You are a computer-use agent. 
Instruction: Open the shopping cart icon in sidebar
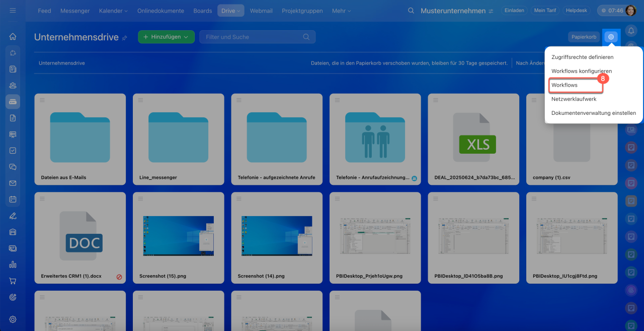(x=13, y=281)
